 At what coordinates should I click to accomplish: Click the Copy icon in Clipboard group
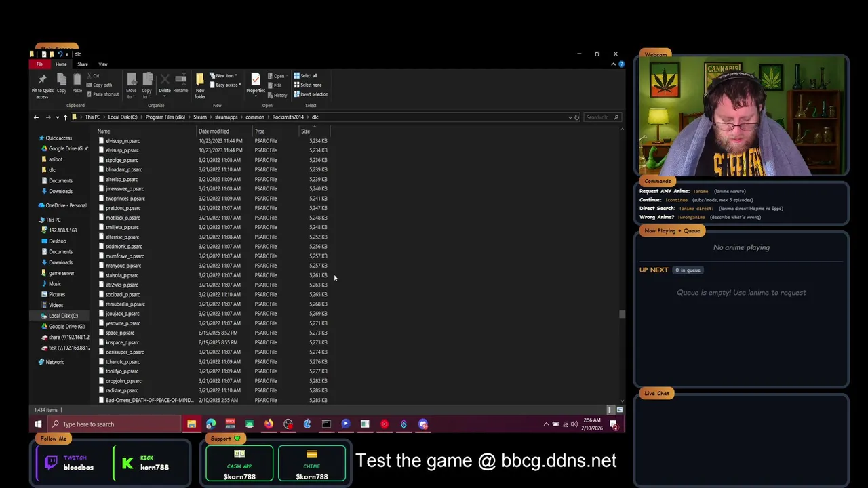point(62,80)
